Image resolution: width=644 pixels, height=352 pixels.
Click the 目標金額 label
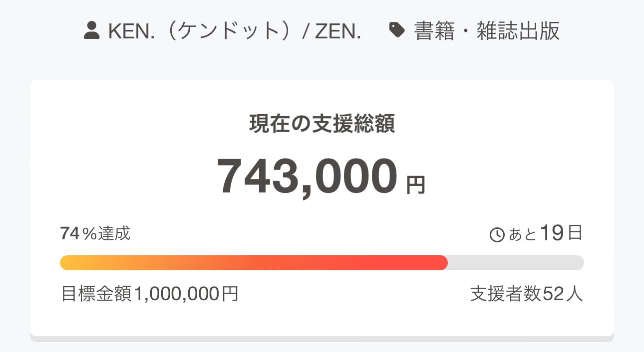(x=96, y=294)
